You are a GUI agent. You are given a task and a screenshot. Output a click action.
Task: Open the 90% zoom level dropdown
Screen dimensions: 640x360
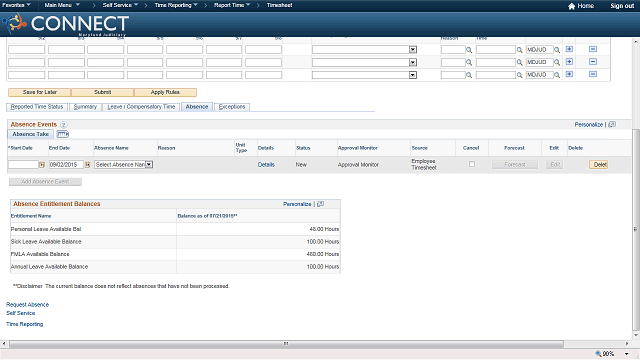pyautogui.click(x=627, y=354)
